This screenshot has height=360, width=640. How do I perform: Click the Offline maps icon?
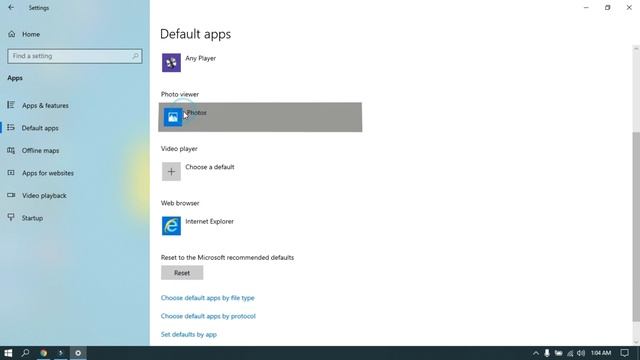[11, 150]
